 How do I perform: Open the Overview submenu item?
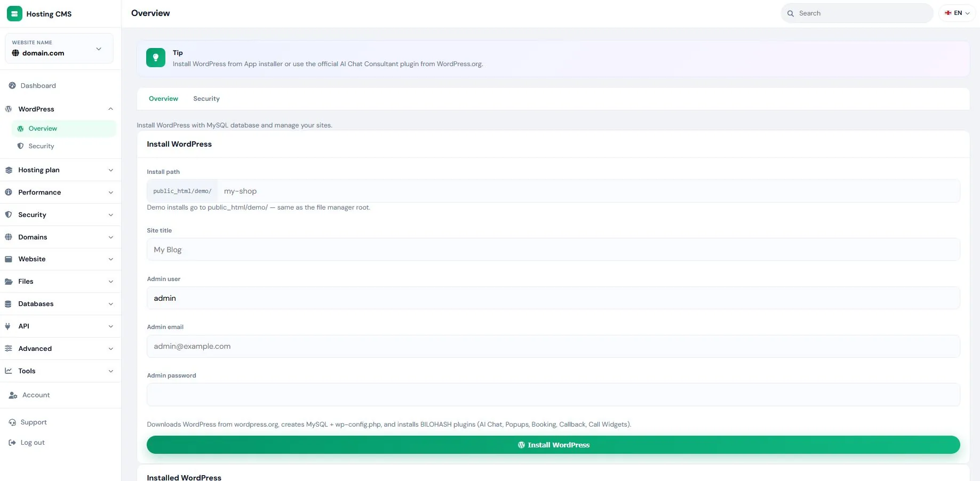tap(63, 129)
